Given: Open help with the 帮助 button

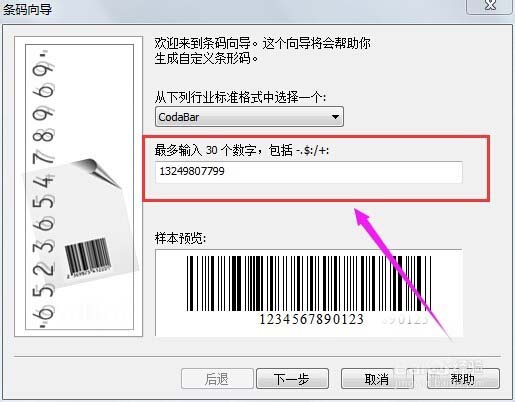Looking at the screenshot, I should (x=463, y=379).
